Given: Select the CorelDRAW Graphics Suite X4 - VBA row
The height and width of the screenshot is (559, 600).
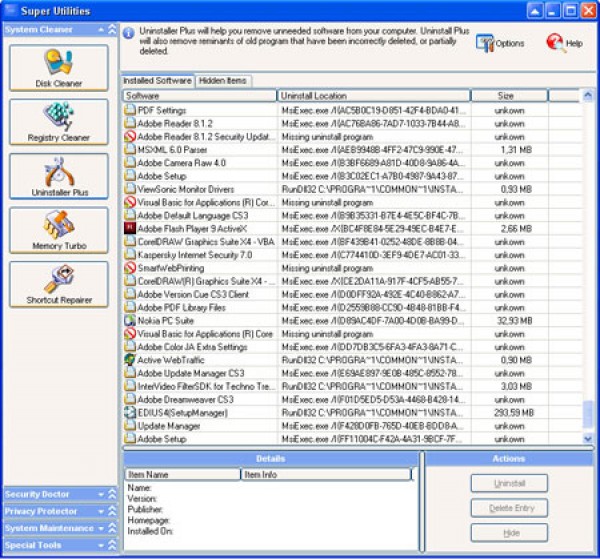Looking at the screenshot, I should (353, 241).
